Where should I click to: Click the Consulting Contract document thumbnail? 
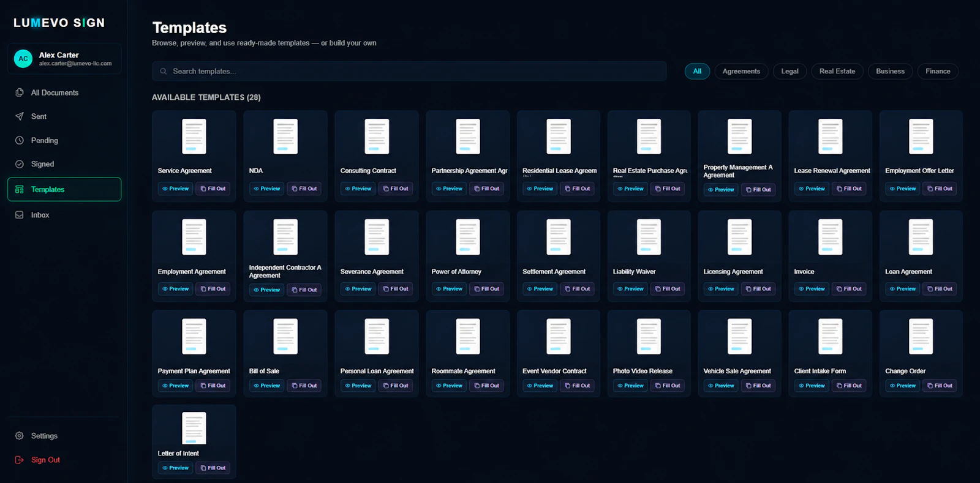377,137
